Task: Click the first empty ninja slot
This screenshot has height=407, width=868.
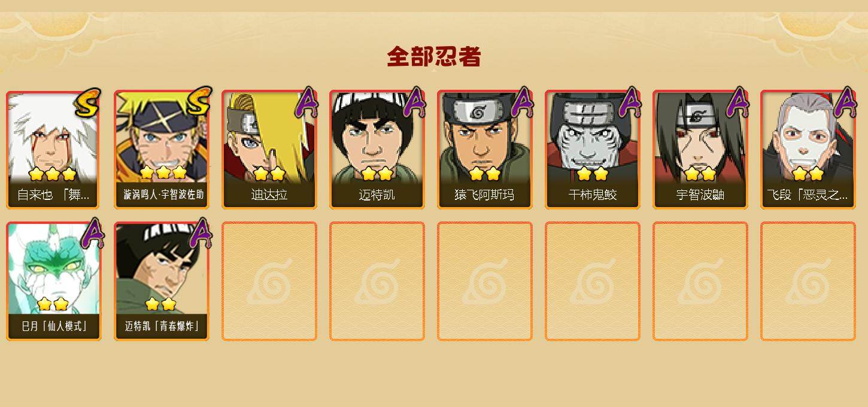Action: tap(269, 281)
